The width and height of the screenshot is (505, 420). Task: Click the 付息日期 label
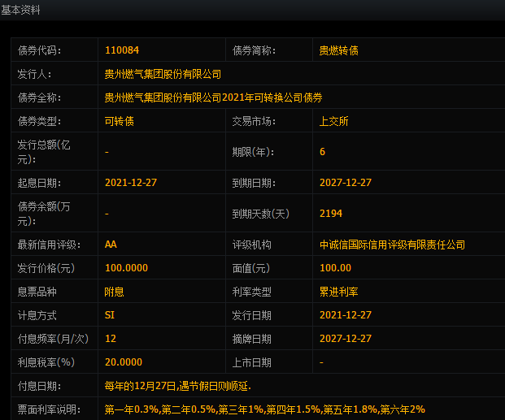(x=39, y=386)
